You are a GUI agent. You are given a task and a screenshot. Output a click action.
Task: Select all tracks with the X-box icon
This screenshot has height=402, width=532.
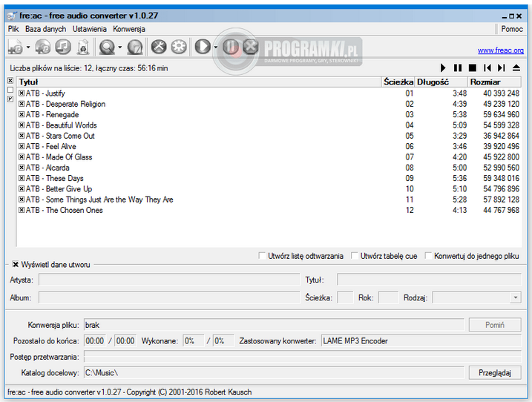[10, 80]
